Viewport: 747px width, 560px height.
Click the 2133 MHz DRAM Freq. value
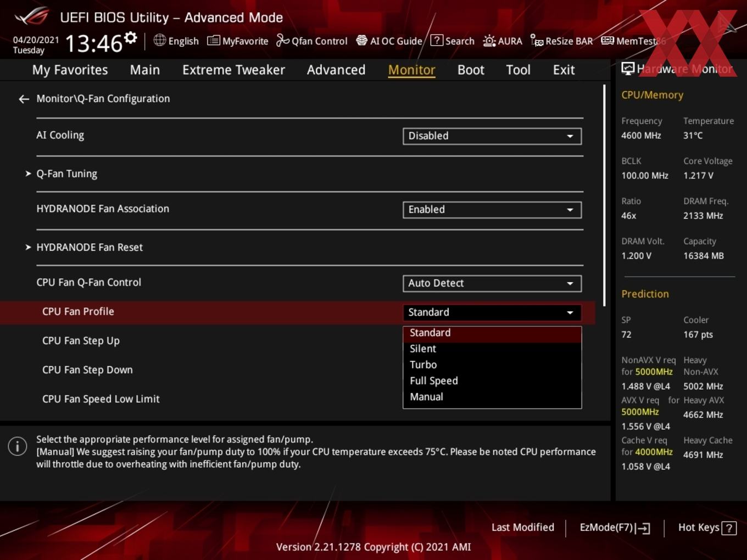[x=703, y=216]
